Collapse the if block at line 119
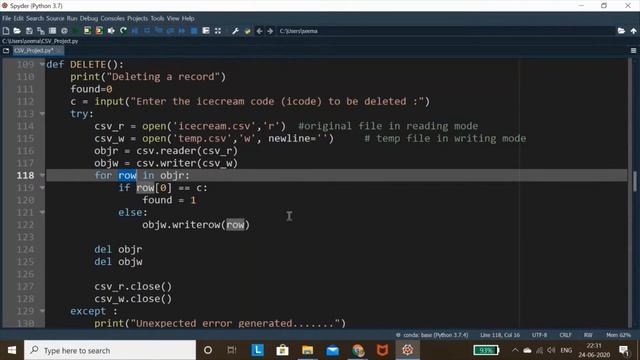Image resolution: width=640 pixels, height=360 pixels. [42, 188]
